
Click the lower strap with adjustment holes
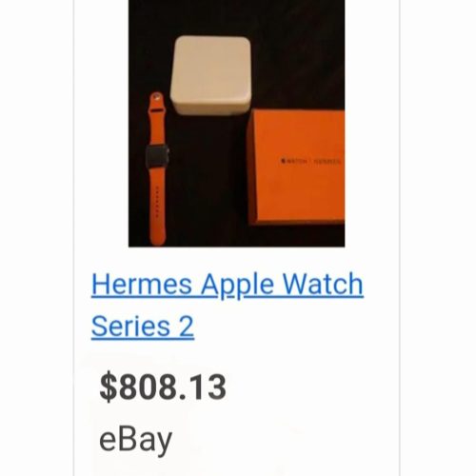tap(157, 208)
